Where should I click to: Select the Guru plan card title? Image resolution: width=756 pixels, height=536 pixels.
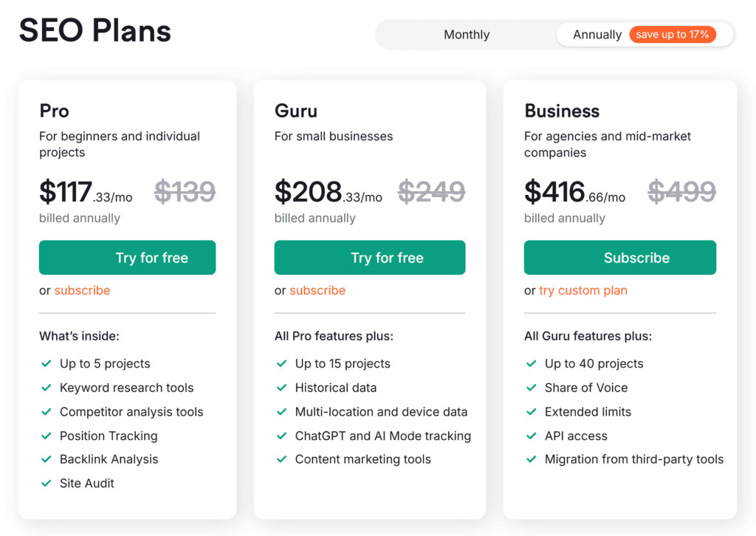[x=295, y=111]
